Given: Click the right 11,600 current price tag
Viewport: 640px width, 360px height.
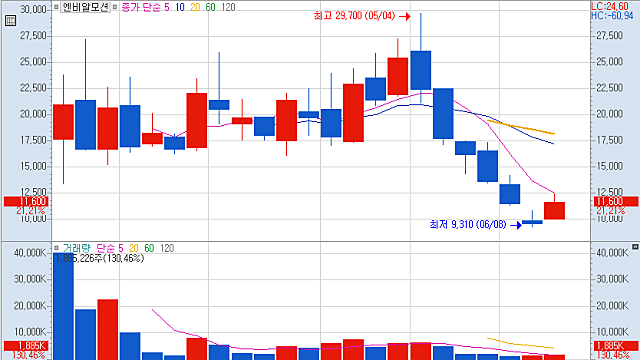Looking at the screenshot, I should 616,201.
